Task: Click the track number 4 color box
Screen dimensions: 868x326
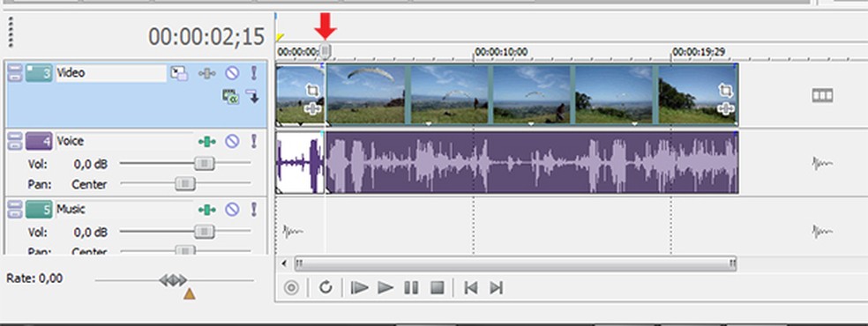Action: coord(39,142)
